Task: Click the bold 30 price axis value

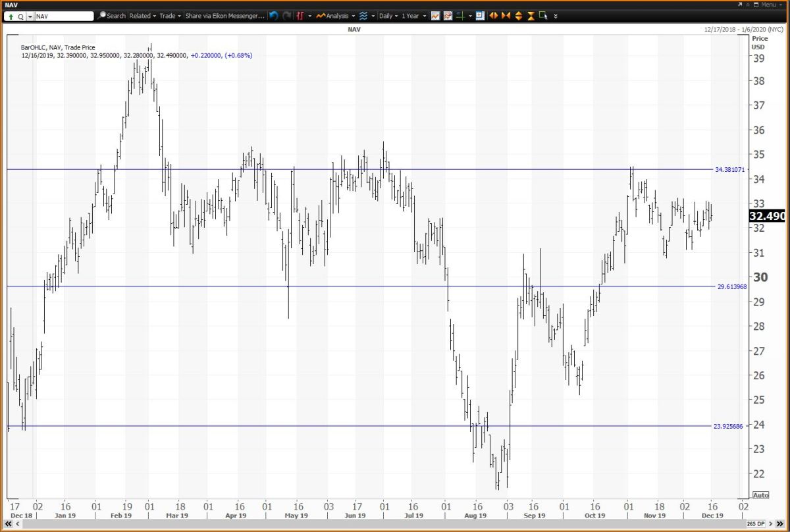Action: (x=759, y=277)
